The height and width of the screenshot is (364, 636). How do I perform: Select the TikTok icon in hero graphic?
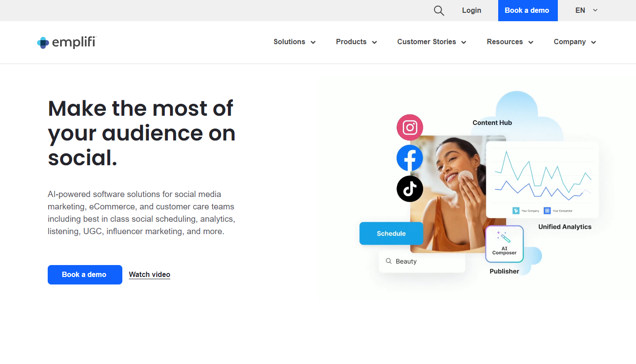[410, 189]
